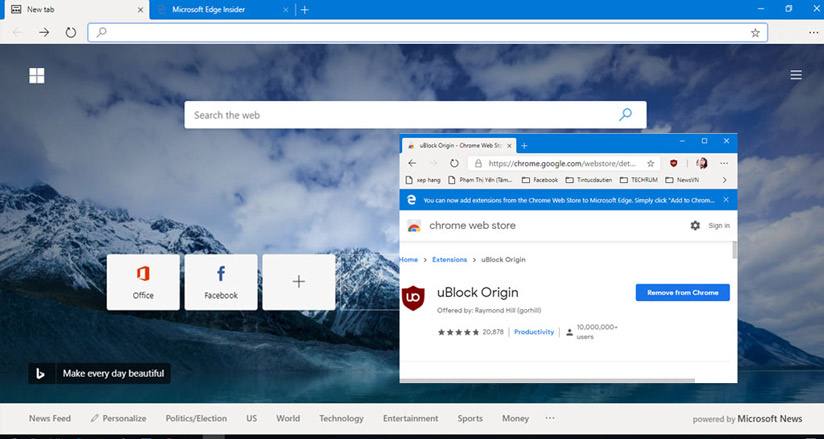The height and width of the screenshot is (439, 824).
Task: Open uBlock Origin extension toolbar icon
Action: [x=674, y=164]
